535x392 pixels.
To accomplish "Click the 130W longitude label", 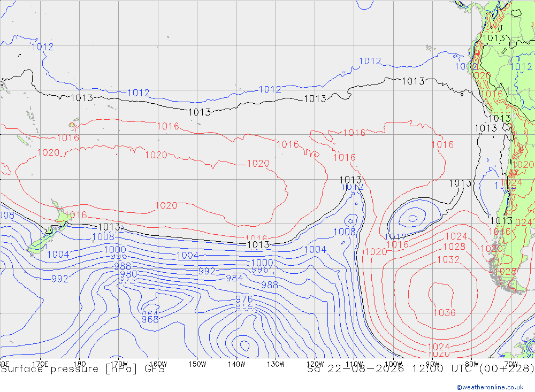I will coord(276,364).
